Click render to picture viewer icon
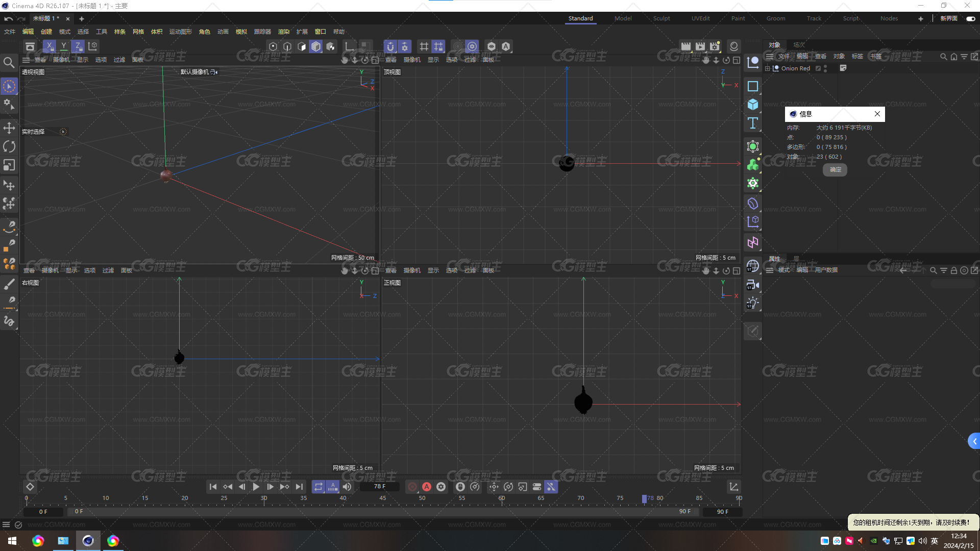This screenshot has height=551, width=980. [700, 46]
